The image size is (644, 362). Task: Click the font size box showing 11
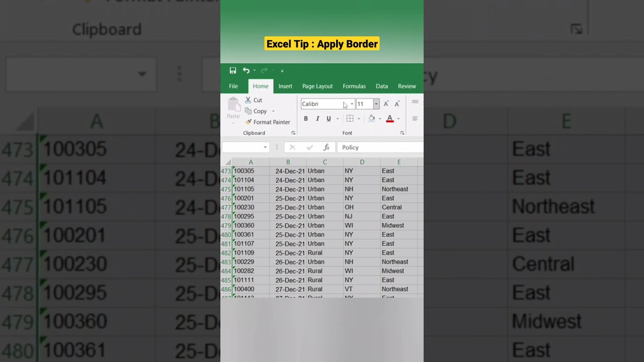point(364,104)
